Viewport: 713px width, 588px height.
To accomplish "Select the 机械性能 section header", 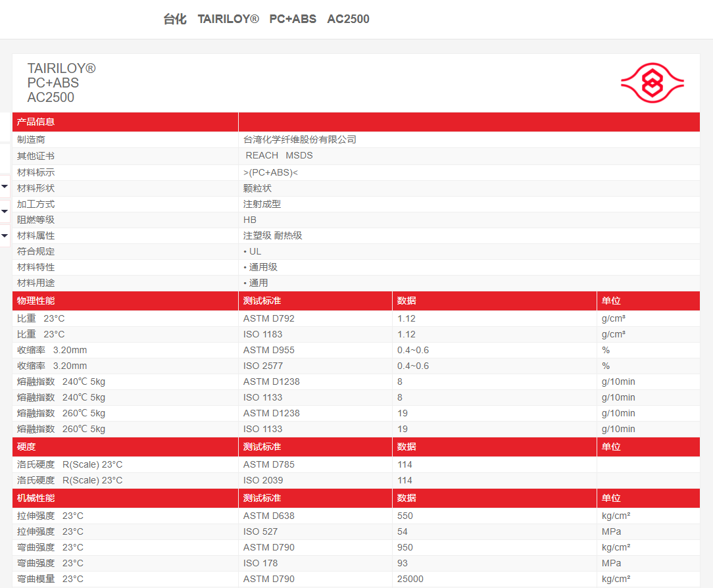I will (36, 498).
